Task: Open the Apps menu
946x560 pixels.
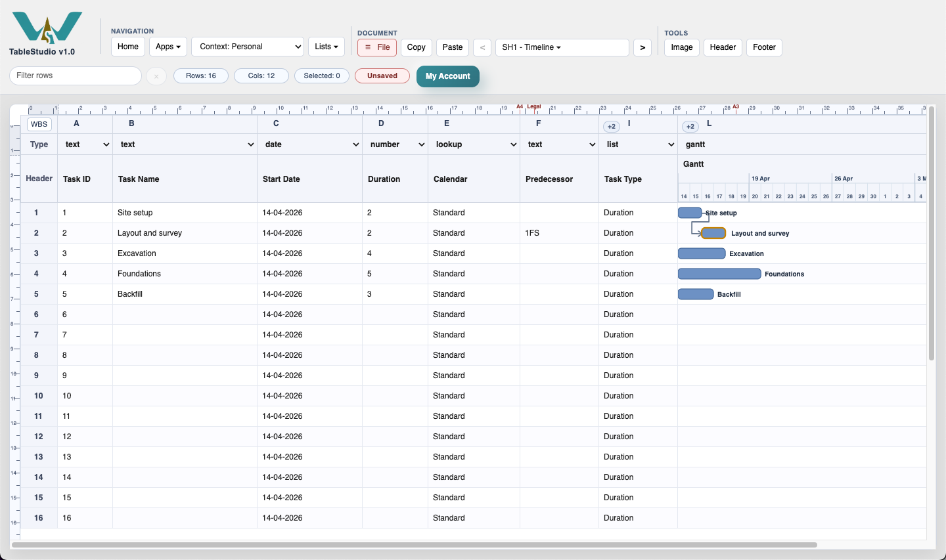Action: (168, 47)
